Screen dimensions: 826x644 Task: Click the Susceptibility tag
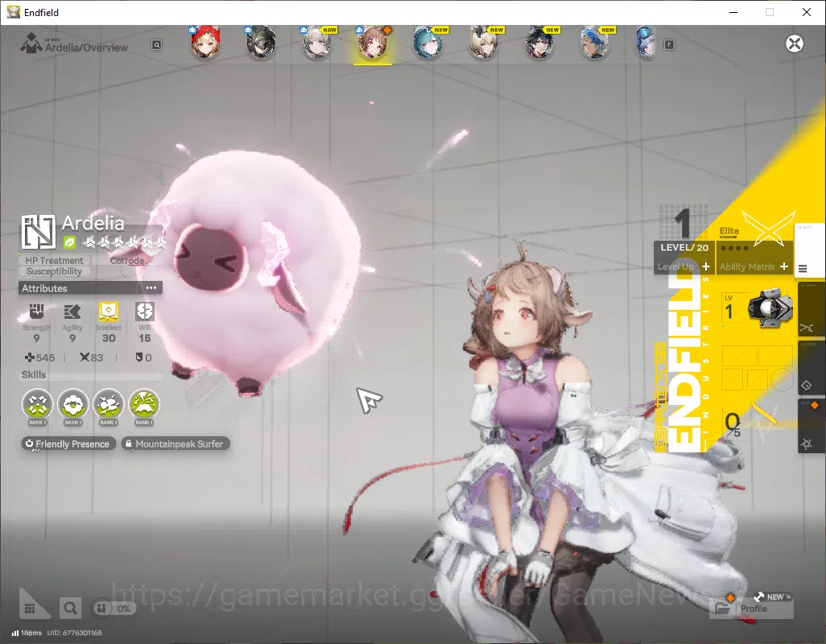54,271
